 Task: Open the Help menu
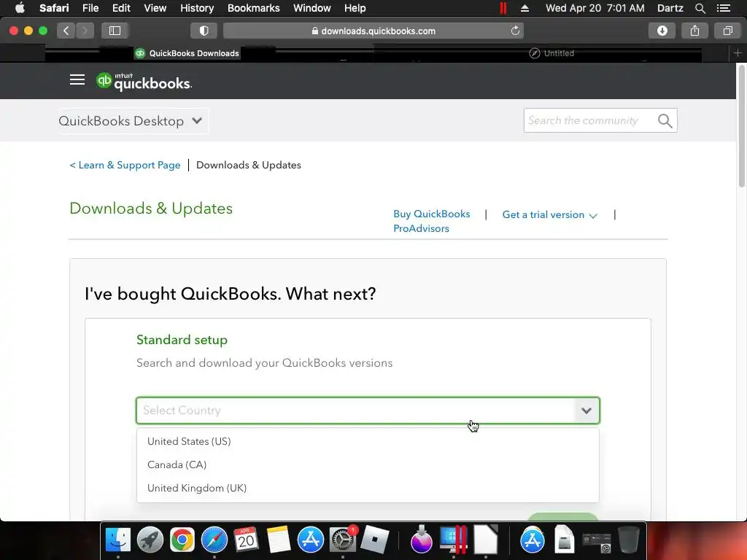tap(355, 8)
